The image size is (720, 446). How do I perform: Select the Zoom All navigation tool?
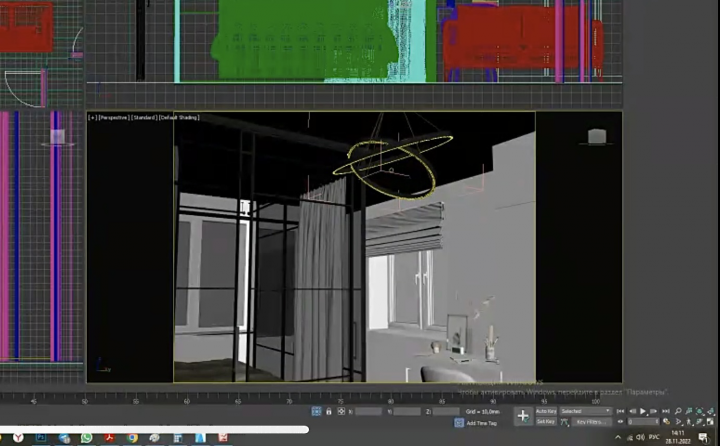[689, 411]
